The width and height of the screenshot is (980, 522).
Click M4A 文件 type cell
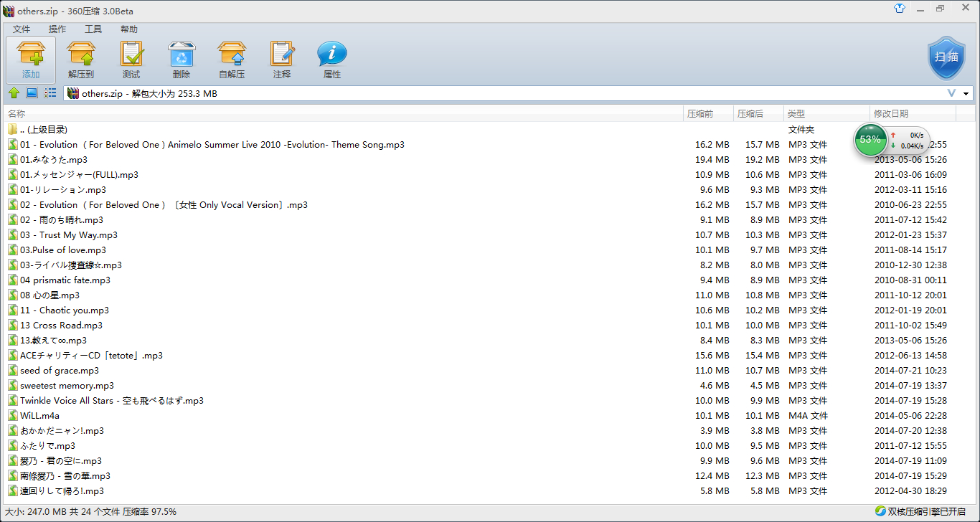[809, 416]
